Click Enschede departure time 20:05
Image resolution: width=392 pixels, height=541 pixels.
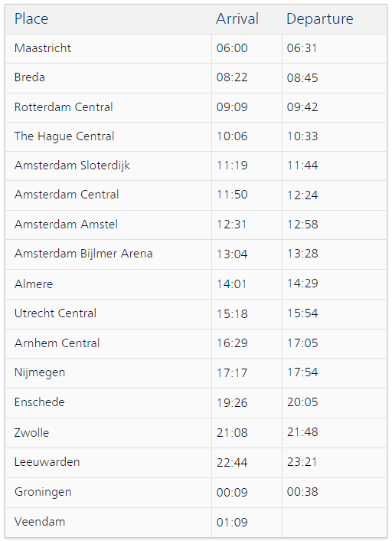[x=302, y=402]
